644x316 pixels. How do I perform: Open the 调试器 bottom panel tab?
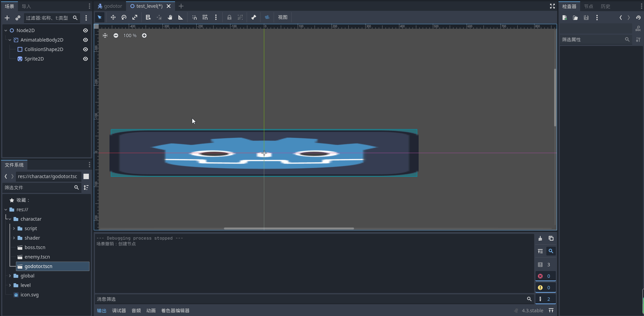(x=119, y=311)
